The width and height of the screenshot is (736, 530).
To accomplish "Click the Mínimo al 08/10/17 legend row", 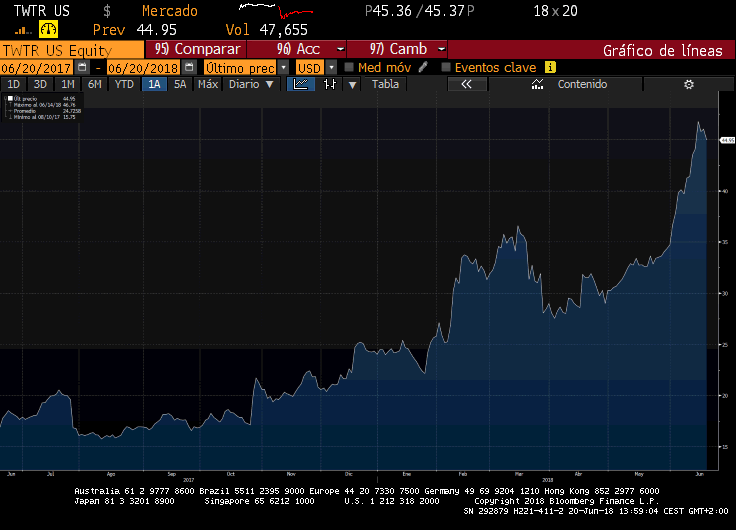I will click(44, 117).
